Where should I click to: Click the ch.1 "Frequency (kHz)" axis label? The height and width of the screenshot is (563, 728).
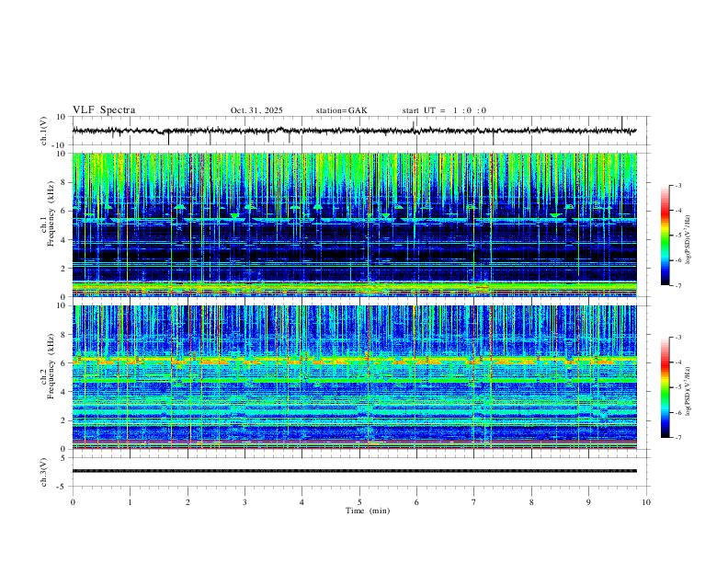51,214
